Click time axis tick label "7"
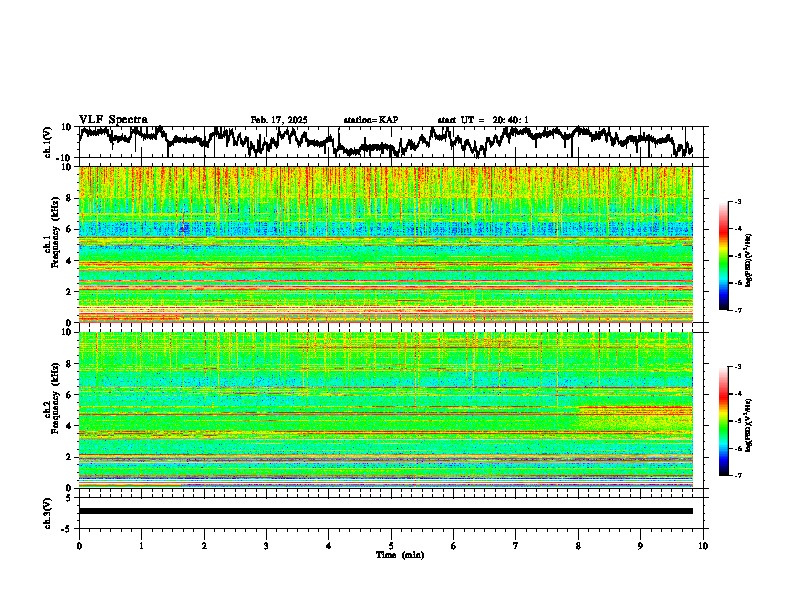 [516, 546]
